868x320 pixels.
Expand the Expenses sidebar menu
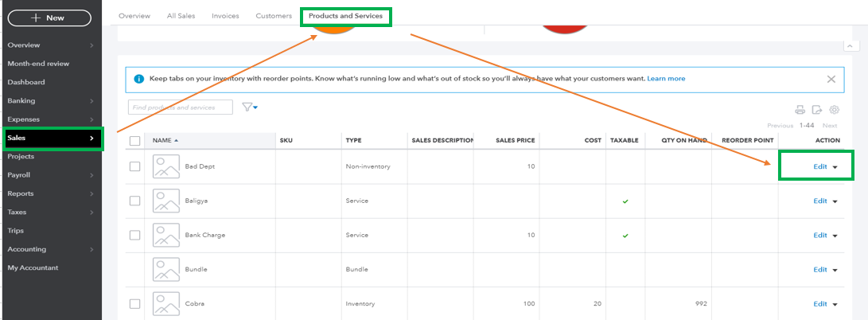coord(52,119)
